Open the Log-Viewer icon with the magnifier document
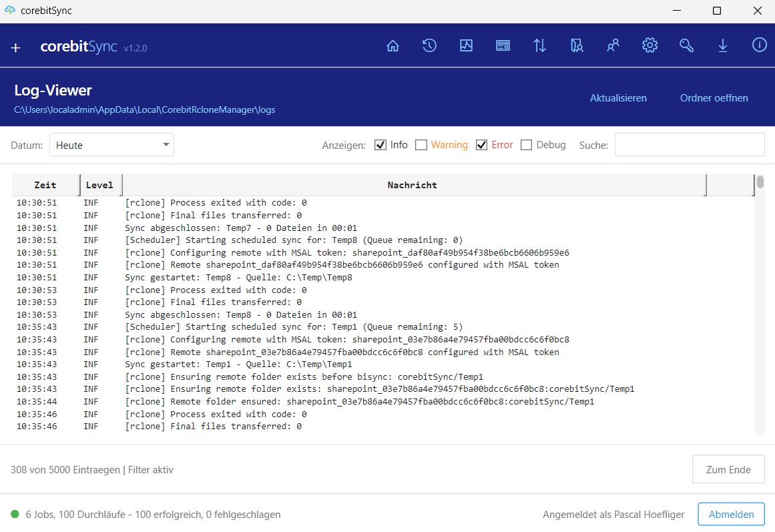Screen dimensions: 775x532 (576, 45)
